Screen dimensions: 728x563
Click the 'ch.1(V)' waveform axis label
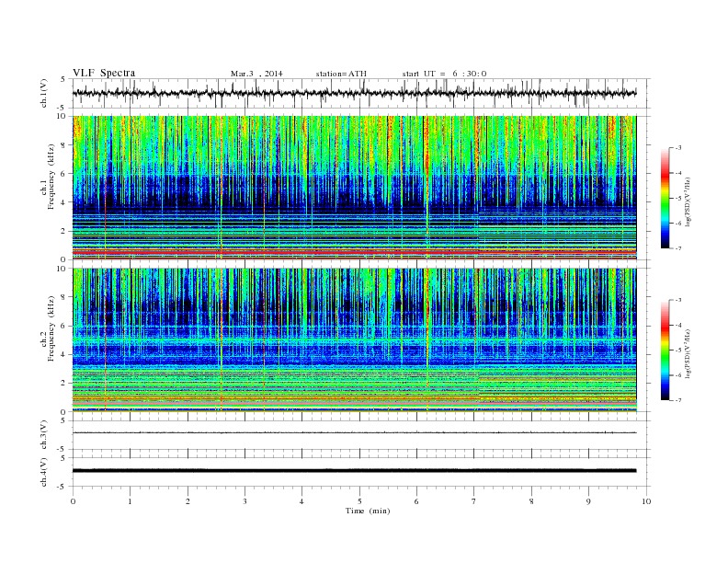[x=44, y=93]
